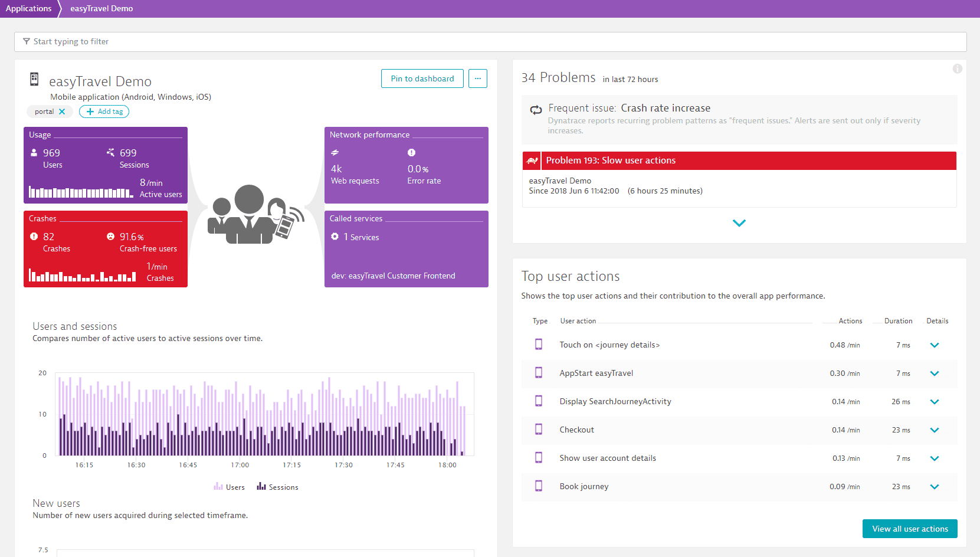Screen dimensions: 980x557
Task: Click mobile type icon for Checkout
Action: coord(539,429)
